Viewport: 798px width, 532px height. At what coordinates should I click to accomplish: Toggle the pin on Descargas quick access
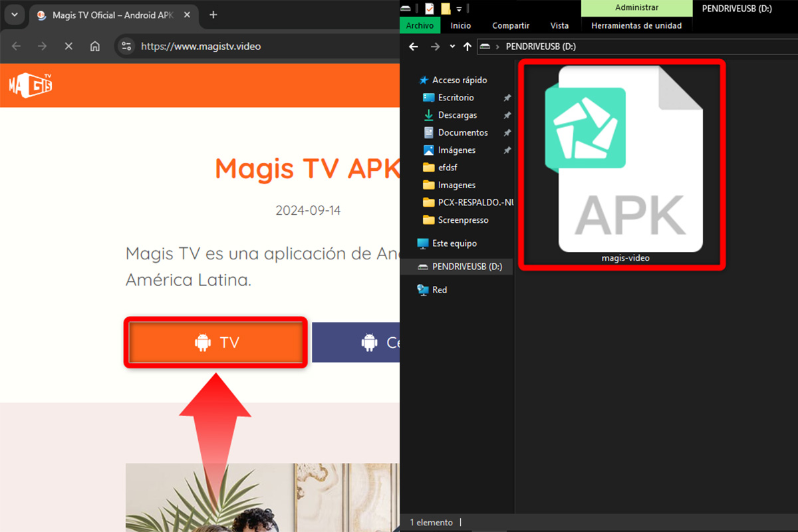(506, 115)
